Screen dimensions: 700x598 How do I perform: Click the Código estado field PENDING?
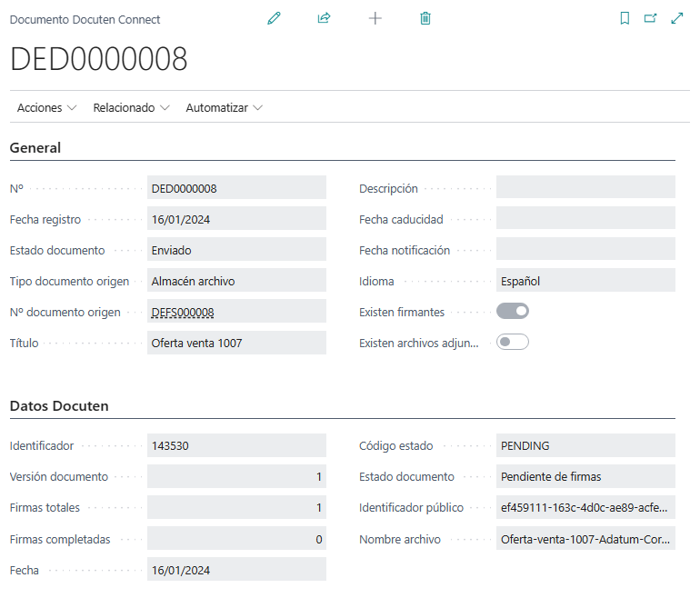click(x=585, y=446)
